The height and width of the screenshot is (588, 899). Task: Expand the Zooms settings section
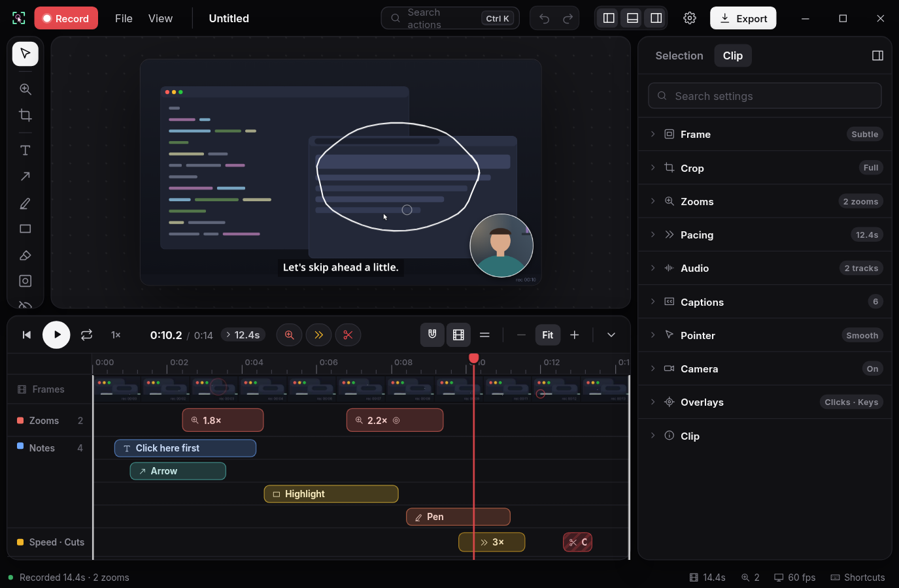point(765,201)
